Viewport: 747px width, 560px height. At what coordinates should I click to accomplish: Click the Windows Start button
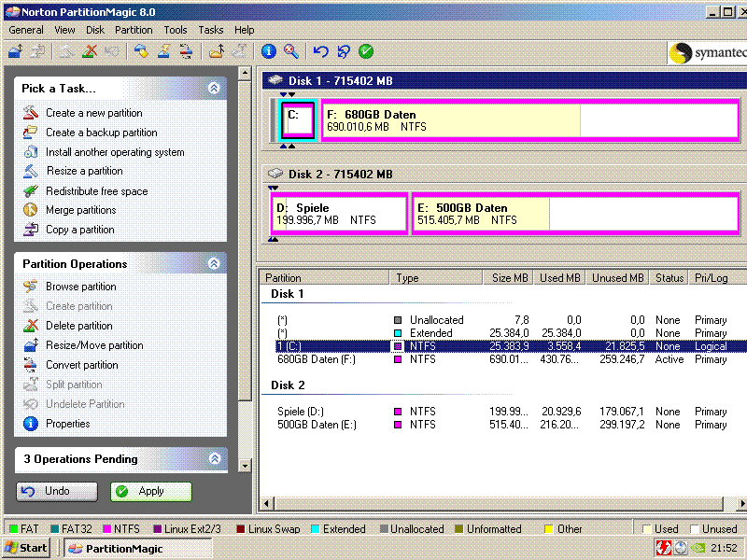tap(27, 548)
